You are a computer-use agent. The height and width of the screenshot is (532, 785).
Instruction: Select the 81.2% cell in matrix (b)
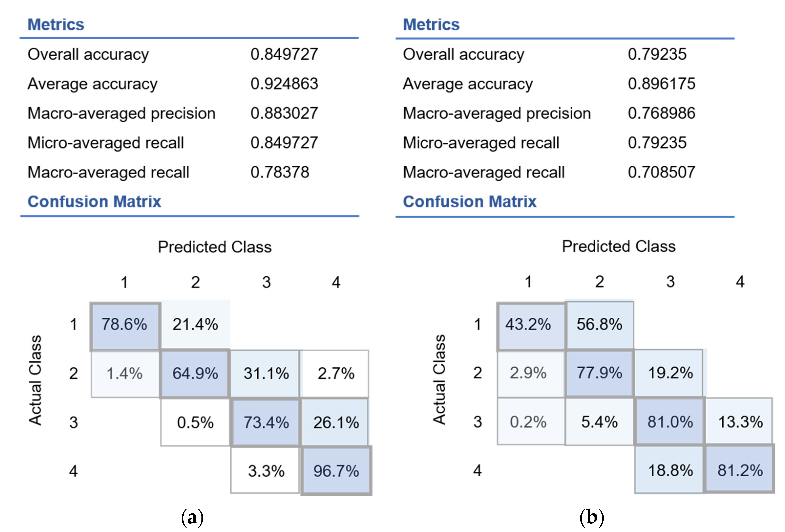(x=740, y=470)
